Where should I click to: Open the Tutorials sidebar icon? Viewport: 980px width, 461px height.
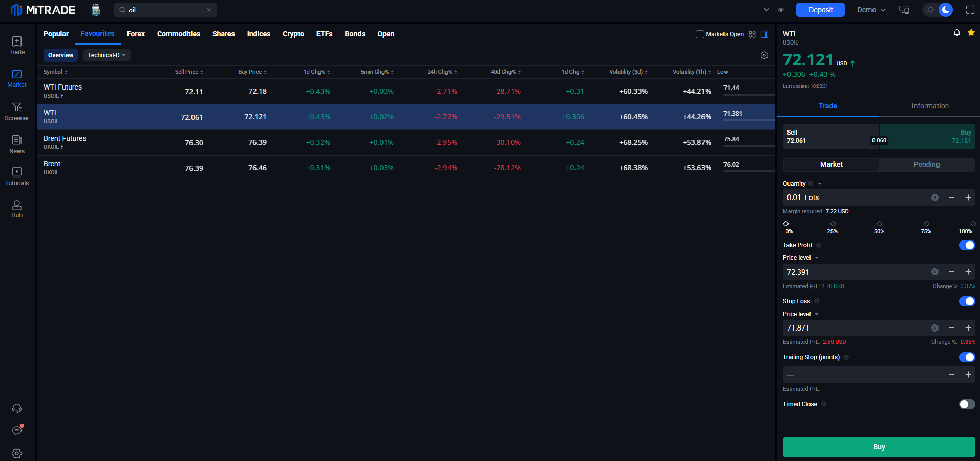point(16,176)
